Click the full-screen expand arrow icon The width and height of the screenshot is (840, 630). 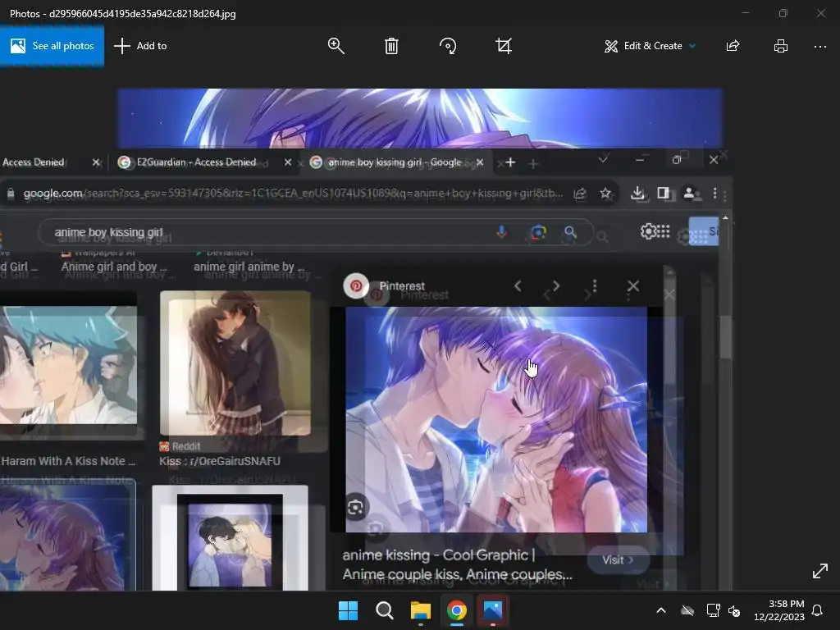[820, 571]
